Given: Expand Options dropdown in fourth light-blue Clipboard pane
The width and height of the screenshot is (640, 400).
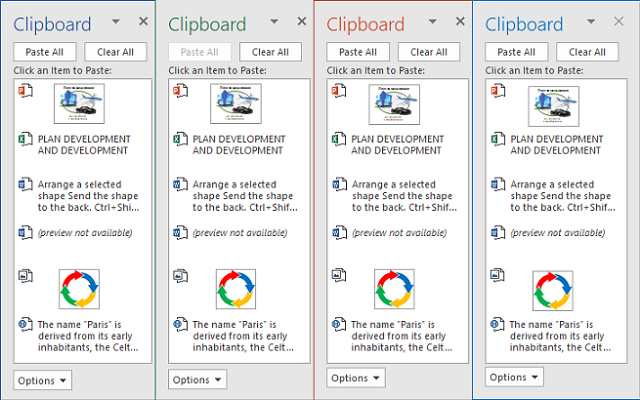Looking at the screenshot, I should click(x=514, y=377).
